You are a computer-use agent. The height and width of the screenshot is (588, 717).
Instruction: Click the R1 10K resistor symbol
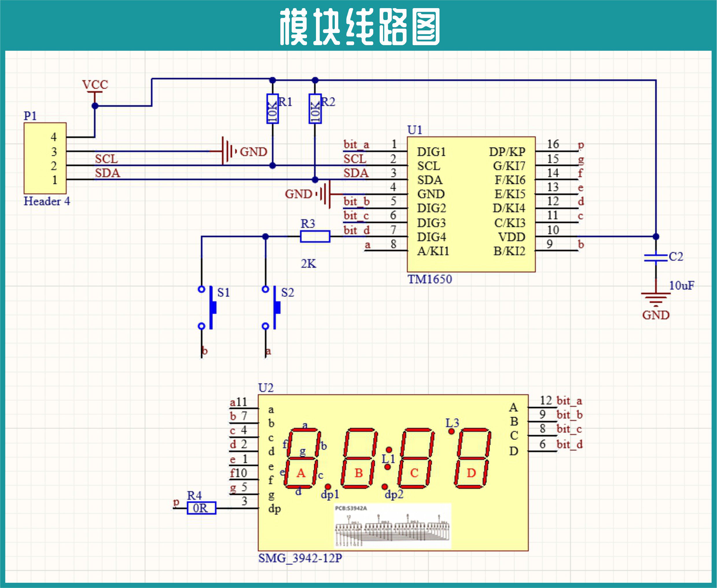[273, 109]
